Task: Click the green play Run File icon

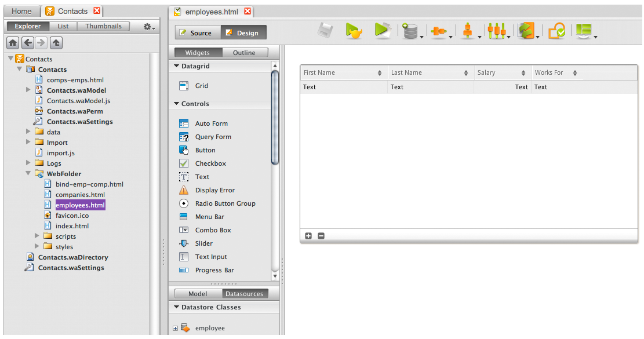Action: 382,31
